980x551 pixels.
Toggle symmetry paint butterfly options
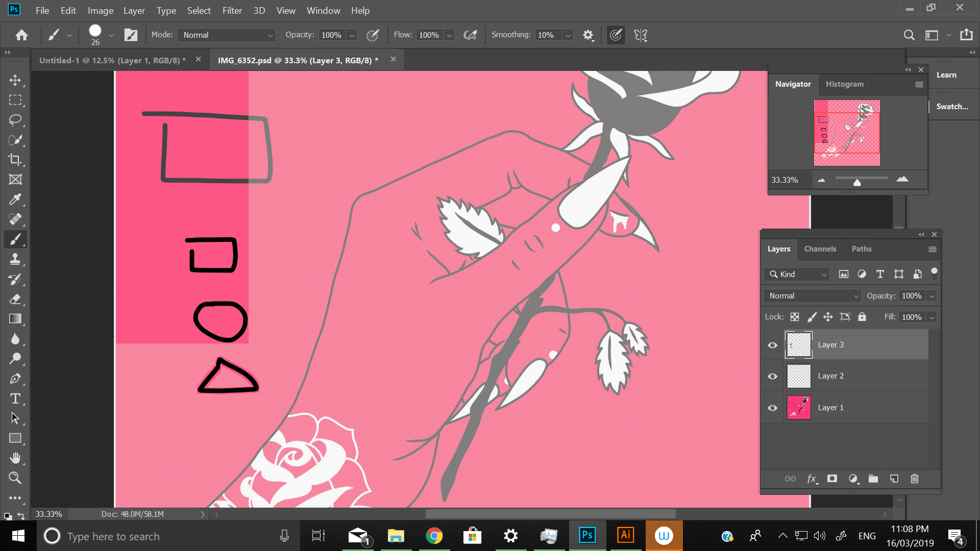(x=641, y=35)
